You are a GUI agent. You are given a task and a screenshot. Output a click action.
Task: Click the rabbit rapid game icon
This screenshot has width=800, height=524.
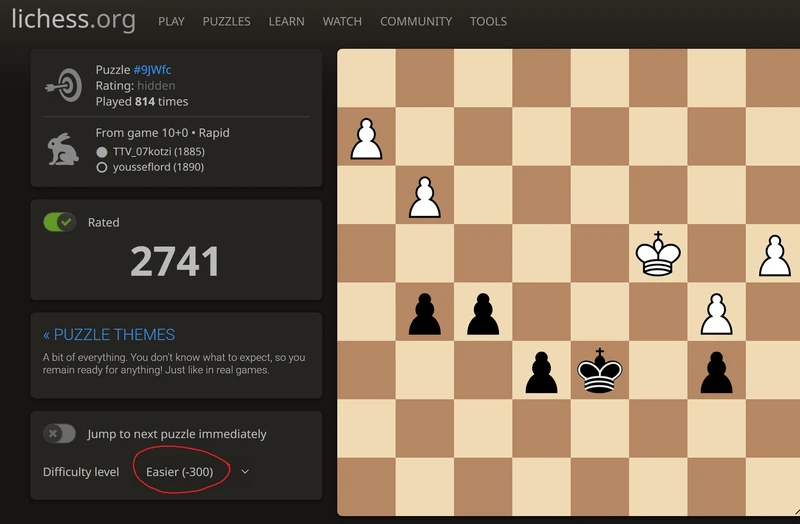click(63, 149)
